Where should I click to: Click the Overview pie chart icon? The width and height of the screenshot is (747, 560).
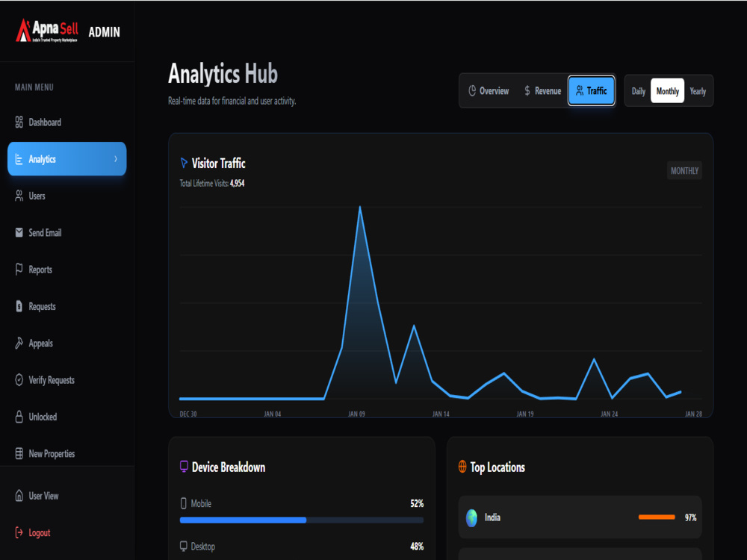click(472, 90)
